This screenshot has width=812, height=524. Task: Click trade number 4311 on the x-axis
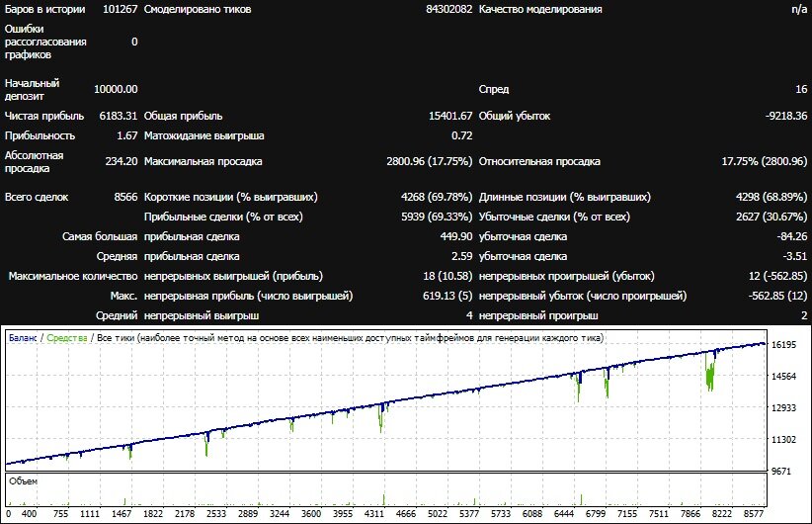tap(374, 514)
